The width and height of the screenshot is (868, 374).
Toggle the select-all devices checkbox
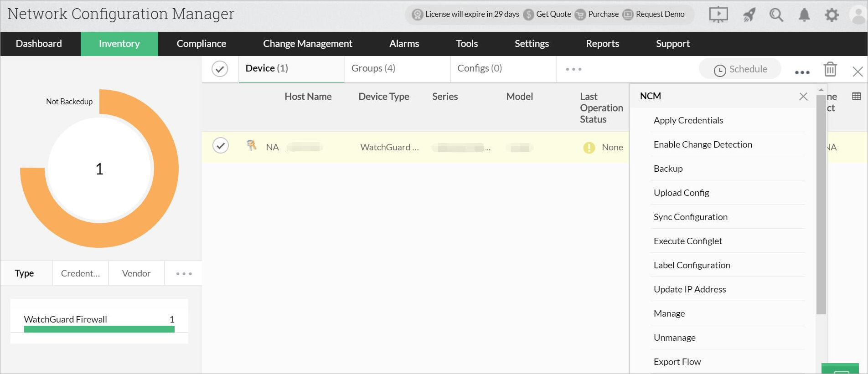point(220,69)
